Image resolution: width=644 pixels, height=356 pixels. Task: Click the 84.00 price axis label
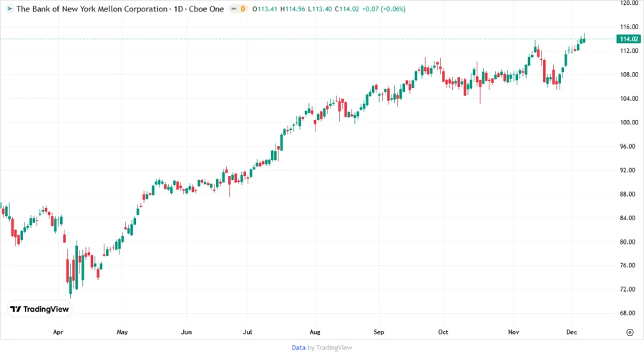[629, 218]
